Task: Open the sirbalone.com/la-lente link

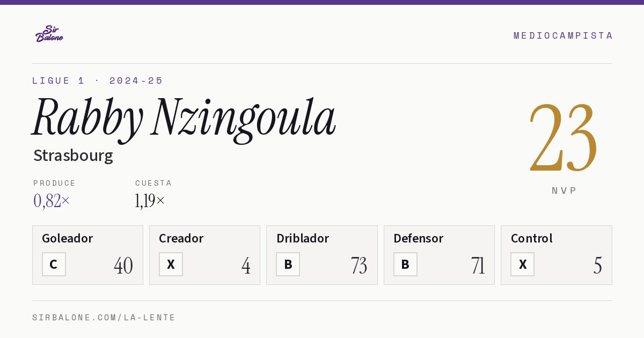Action: 104,318
